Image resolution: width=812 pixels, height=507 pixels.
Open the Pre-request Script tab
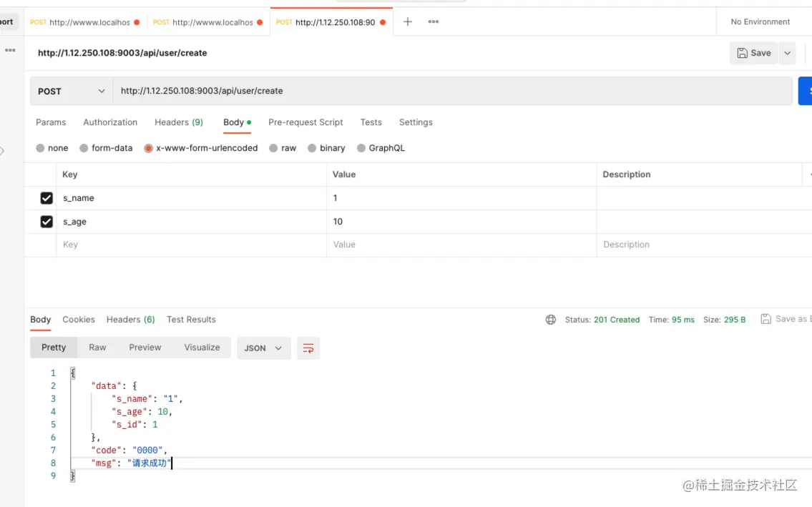[305, 122]
